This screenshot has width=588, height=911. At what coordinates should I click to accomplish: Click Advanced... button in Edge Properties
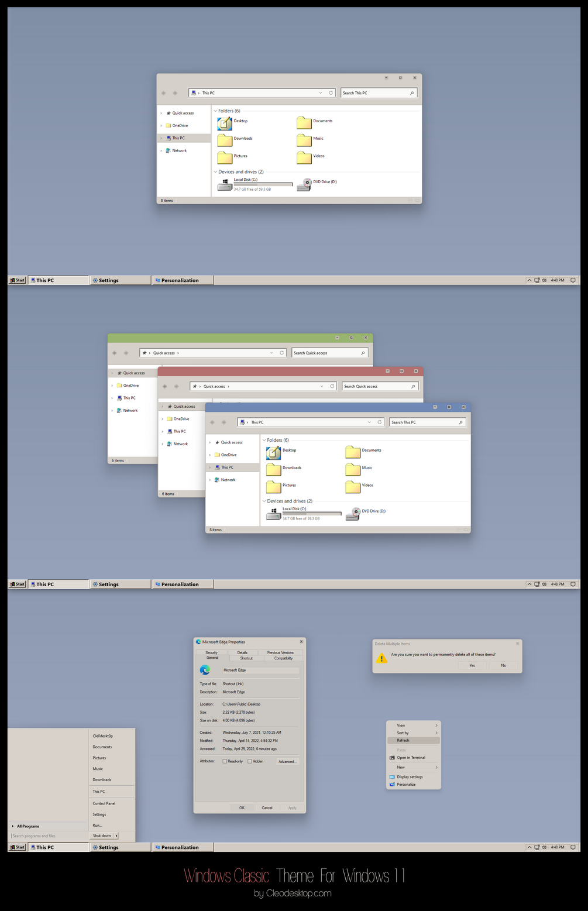point(287,761)
